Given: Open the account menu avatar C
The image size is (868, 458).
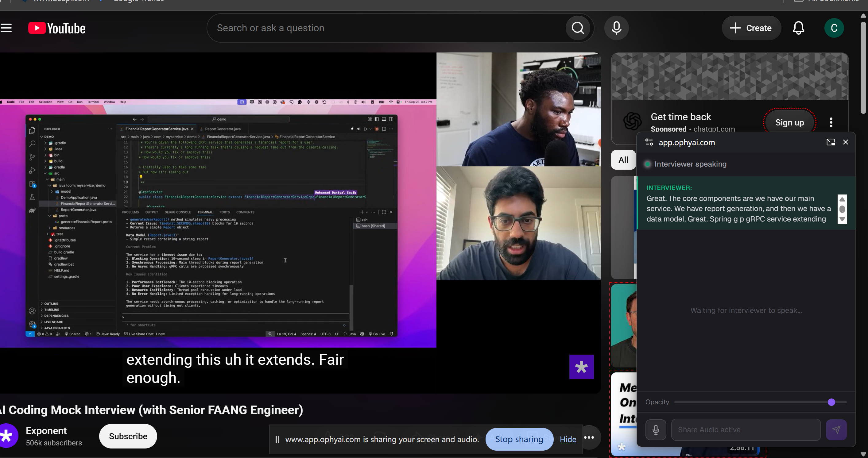Looking at the screenshot, I should click(x=834, y=28).
